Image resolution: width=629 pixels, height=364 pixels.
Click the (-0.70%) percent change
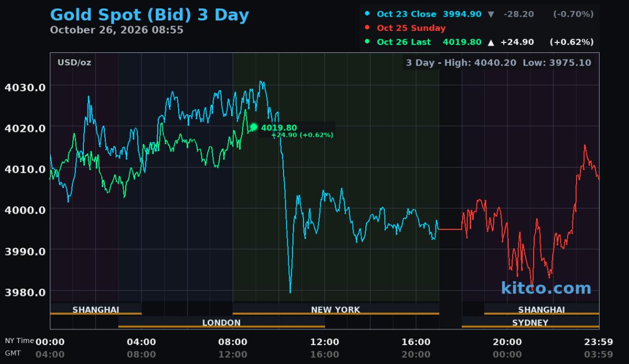(x=573, y=14)
